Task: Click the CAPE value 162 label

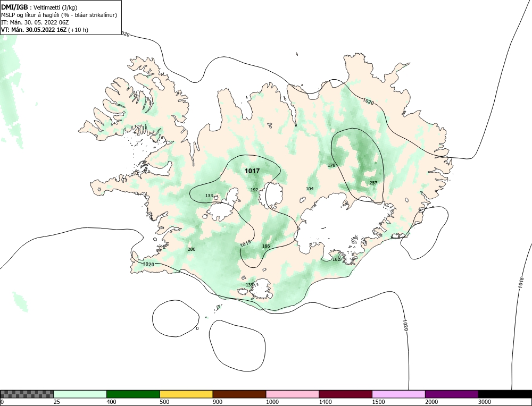Action: pyautogui.click(x=336, y=260)
